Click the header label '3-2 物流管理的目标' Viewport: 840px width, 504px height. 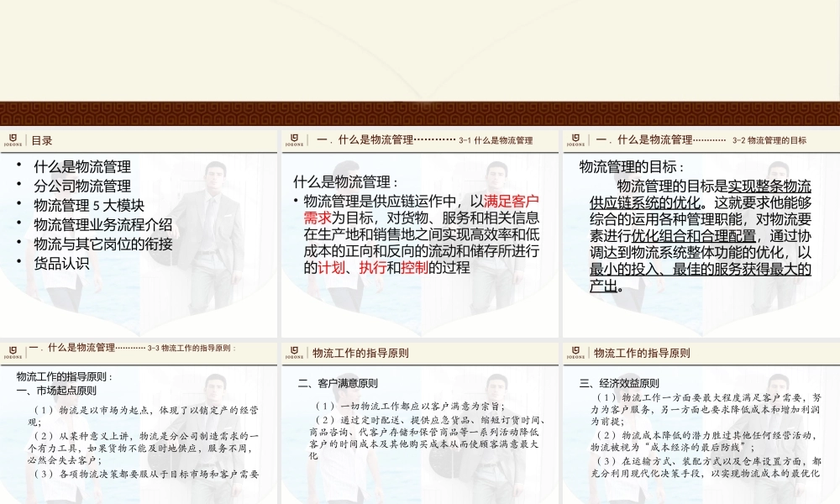coord(769,141)
